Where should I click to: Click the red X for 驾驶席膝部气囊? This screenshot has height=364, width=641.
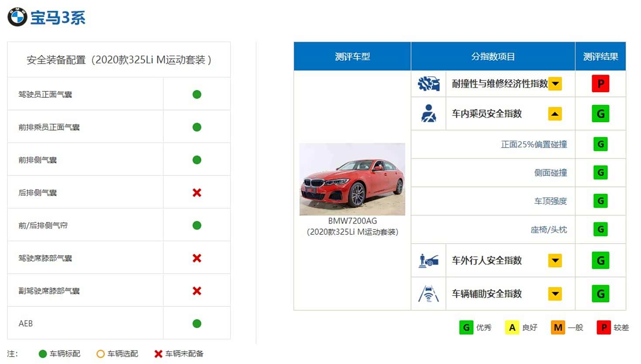(x=197, y=258)
